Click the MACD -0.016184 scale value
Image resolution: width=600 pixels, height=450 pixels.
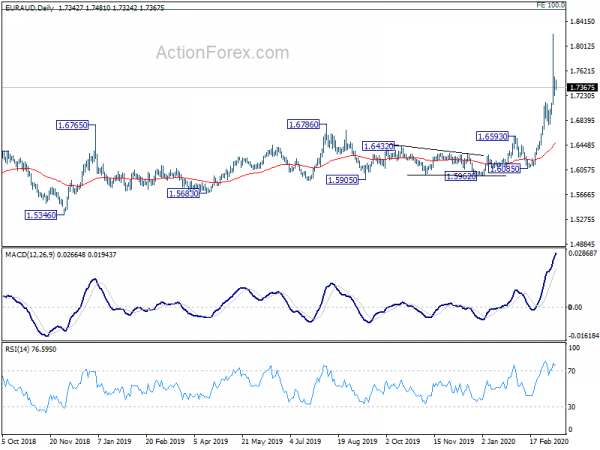click(x=584, y=336)
